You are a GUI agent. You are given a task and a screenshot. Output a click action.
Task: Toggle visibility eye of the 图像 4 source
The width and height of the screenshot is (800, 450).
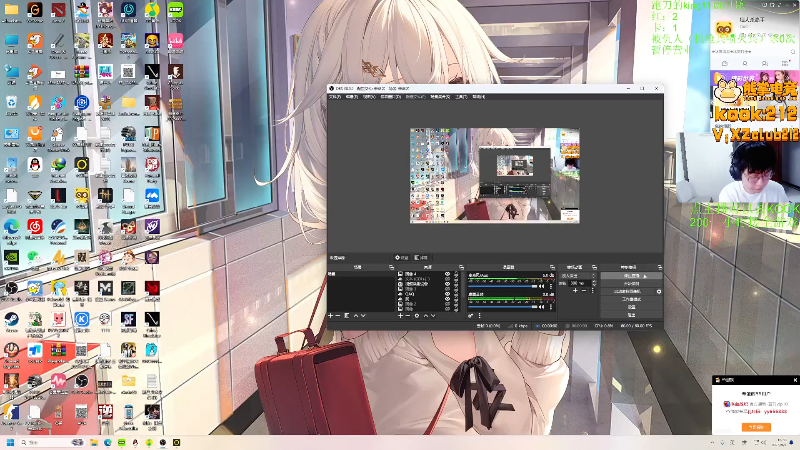[x=447, y=274]
